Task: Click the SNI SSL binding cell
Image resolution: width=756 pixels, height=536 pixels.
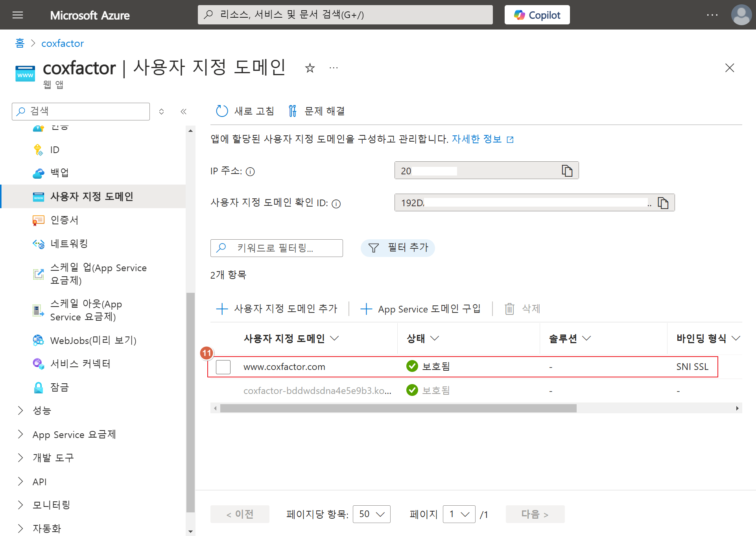Action: 692,367
